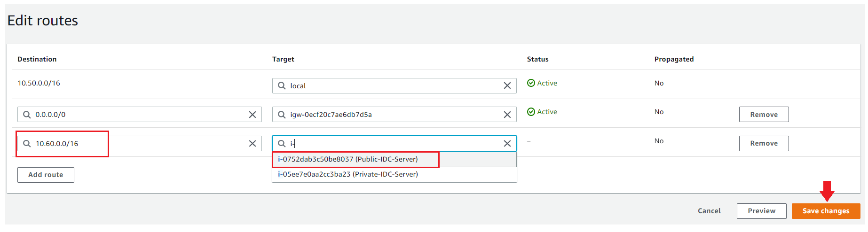Image resolution: width=868 pixels, height=232 pixels.
Task: Click the Active status icon for 10.50.0.0/16 route
Action: pos(531,83)
